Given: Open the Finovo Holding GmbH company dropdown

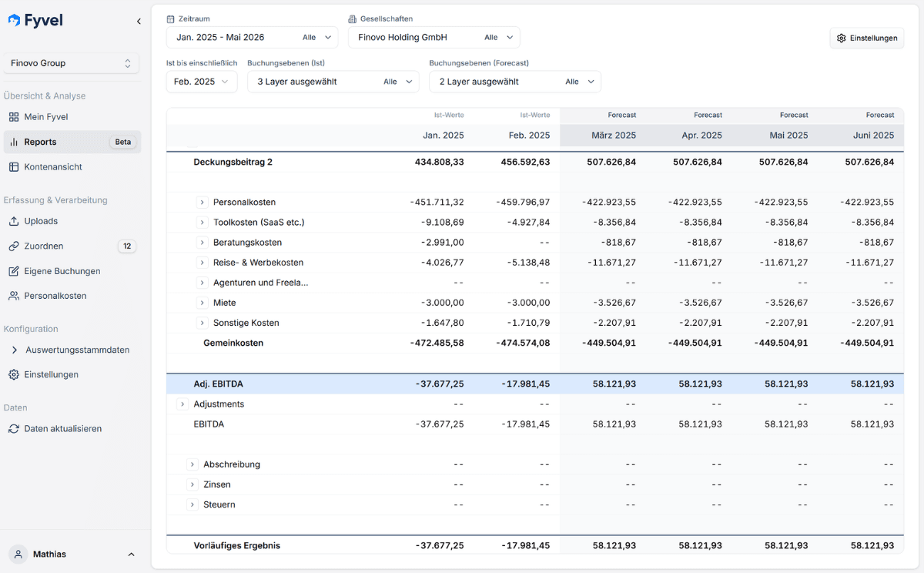Looking at the screenshot, I should 434,37.
